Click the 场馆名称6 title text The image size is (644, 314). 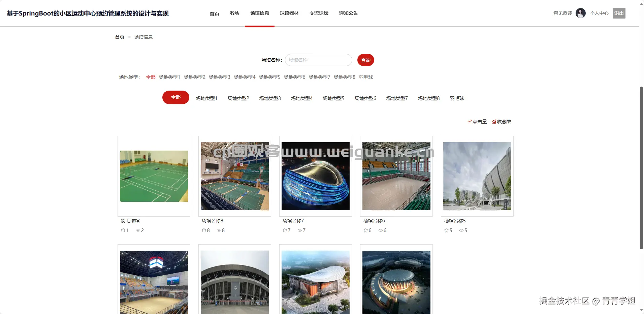(374, 221)
